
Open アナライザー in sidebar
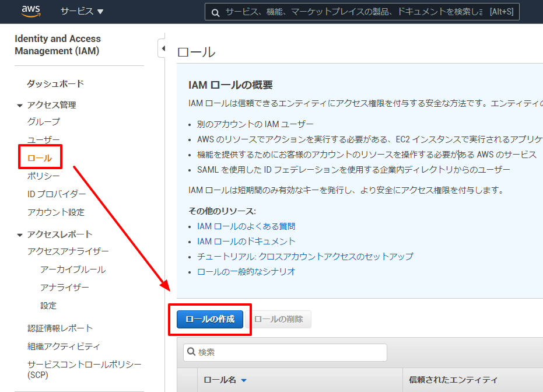[x=64, y=288]
